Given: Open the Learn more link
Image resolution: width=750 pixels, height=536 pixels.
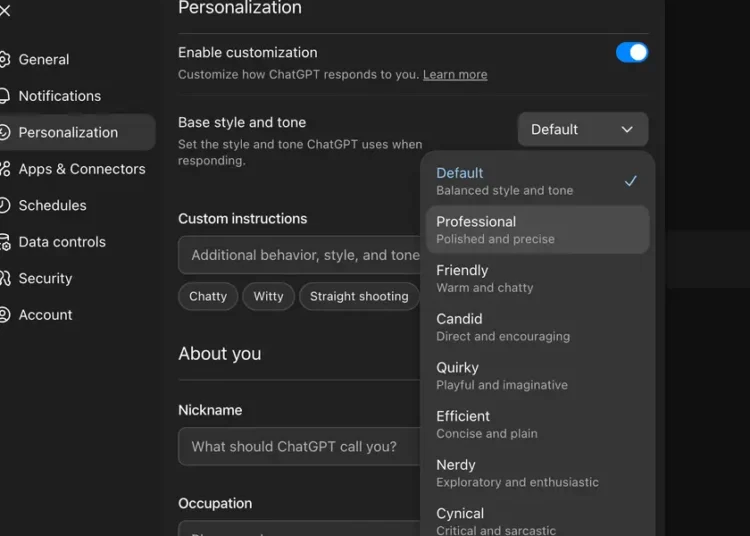Looking at the screenshot, I should 455,75.
